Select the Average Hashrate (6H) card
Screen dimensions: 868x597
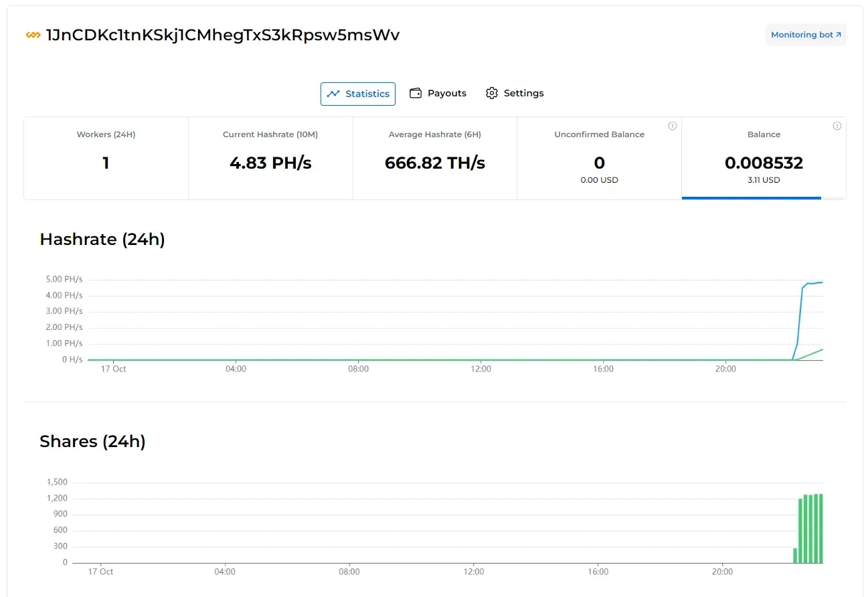click(435, 158)
